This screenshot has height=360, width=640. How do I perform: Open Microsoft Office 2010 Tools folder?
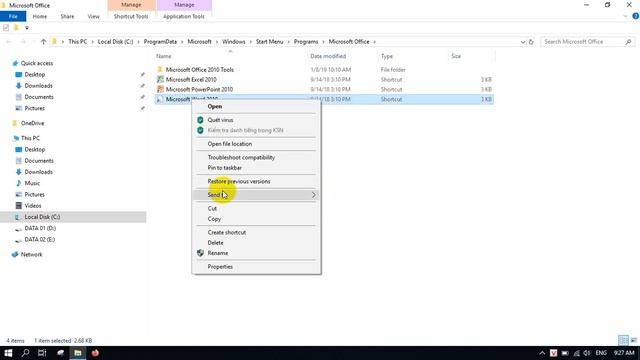[200, 70]
